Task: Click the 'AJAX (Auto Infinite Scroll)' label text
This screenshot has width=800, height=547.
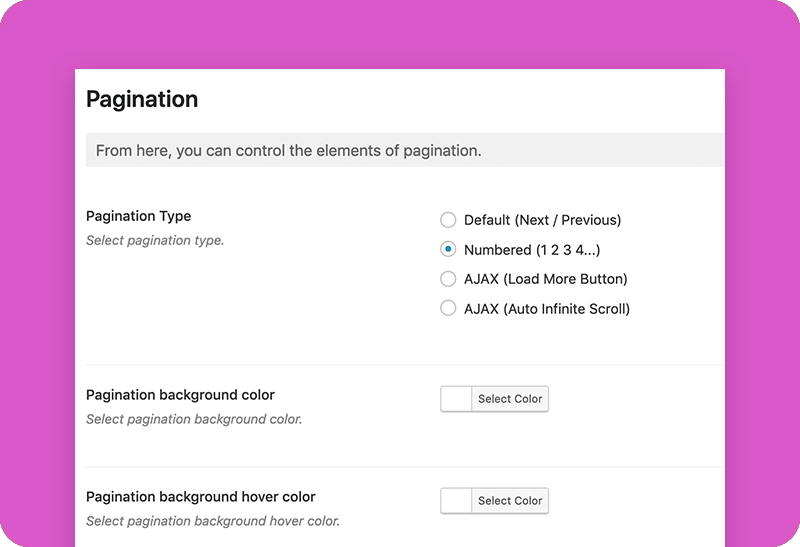Action: pos(547,309)
